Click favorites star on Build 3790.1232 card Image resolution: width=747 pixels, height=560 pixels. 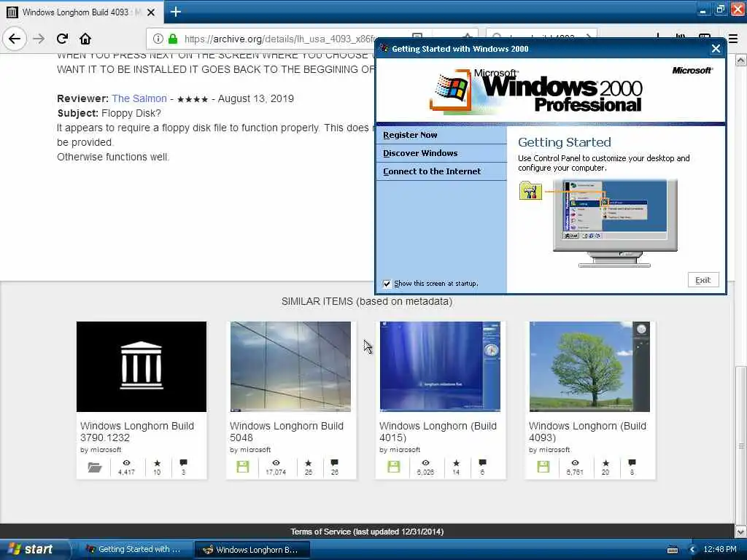click(158, 463)
